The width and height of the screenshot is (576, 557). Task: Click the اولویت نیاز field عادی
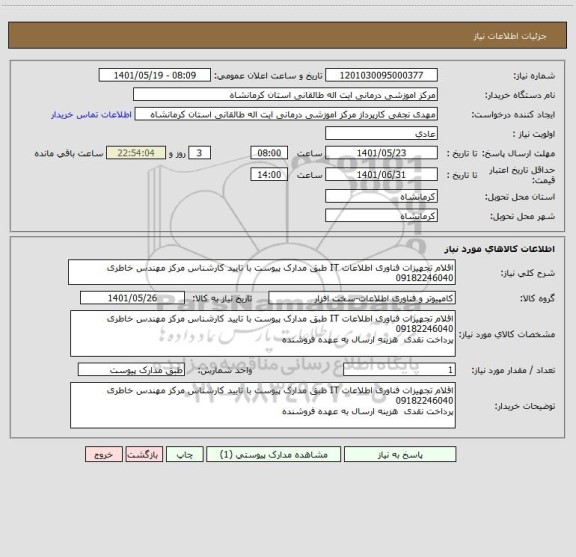pyautogui.click(x=381, y=133)
